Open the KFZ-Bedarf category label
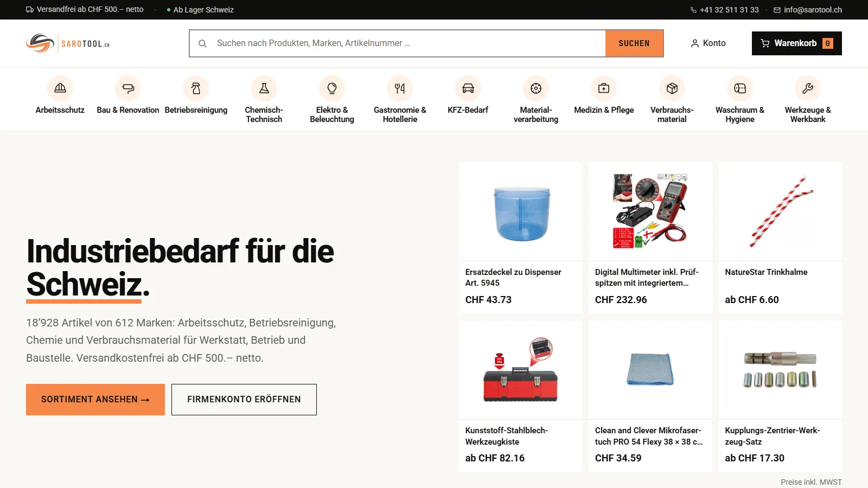 468,110
